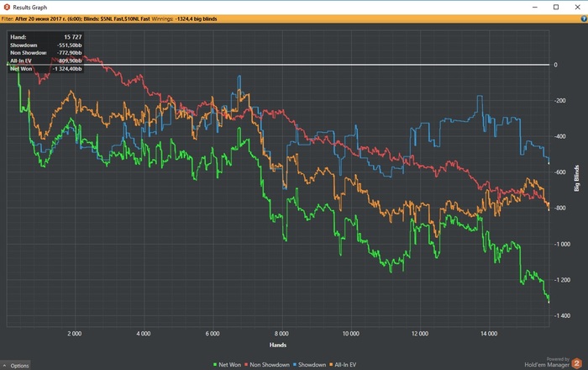Click the red Non Showdown color square
Viewport: 588px width, 370px height.
[x=246, y=365]
